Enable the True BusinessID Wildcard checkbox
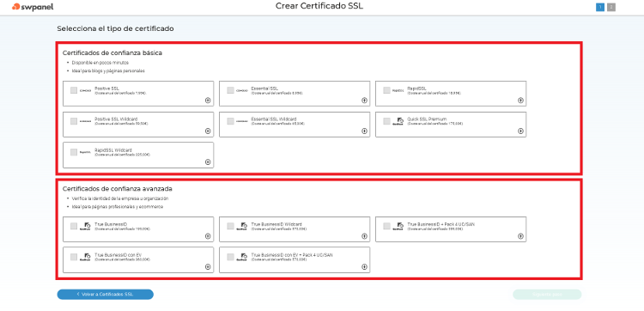644x311 pixels. 230,226
